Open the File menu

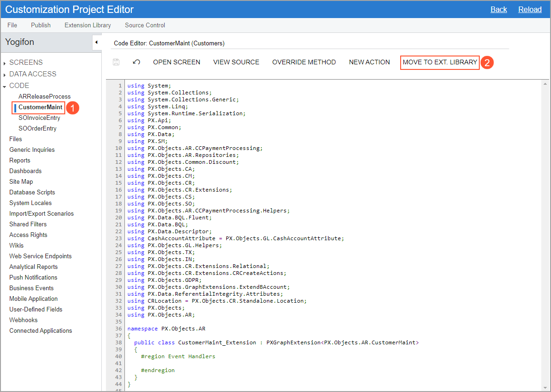[12, 25]
